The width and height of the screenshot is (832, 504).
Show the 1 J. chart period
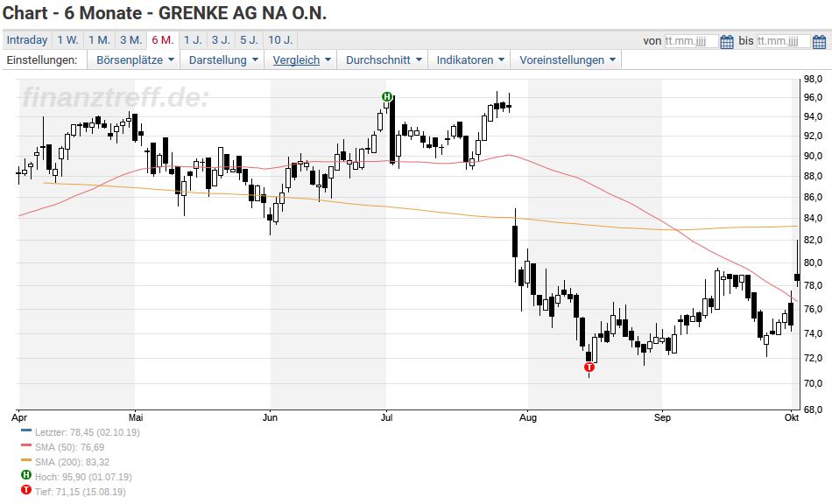(x=193, y=40)
